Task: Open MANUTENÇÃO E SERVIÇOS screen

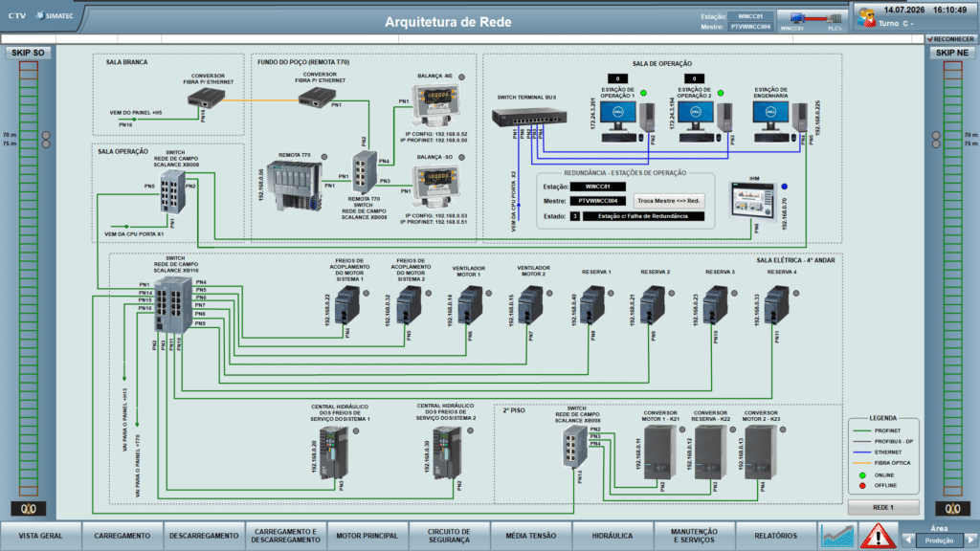Action: (x=694, y=536)
